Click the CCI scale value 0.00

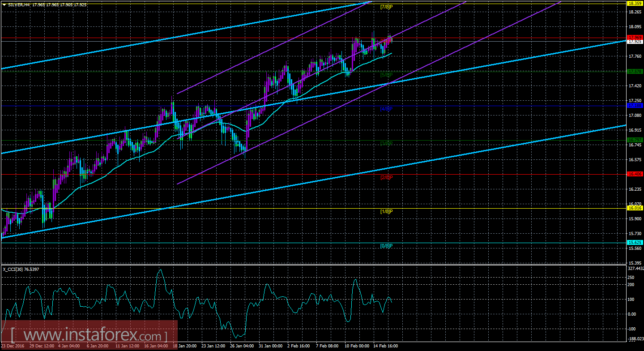633,314
